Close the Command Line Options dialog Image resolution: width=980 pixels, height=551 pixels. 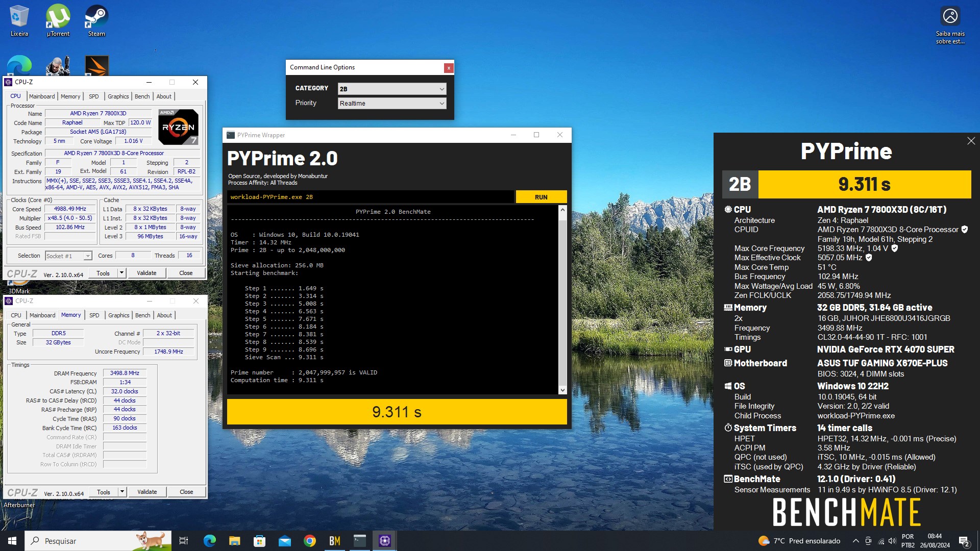tap(448, 67)
